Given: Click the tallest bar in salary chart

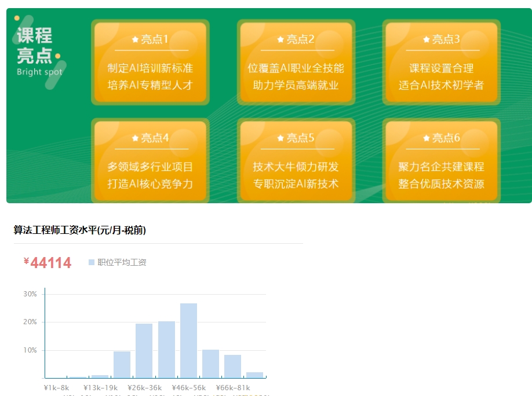Looking at the screenshot, I should (x=188, y=340).
